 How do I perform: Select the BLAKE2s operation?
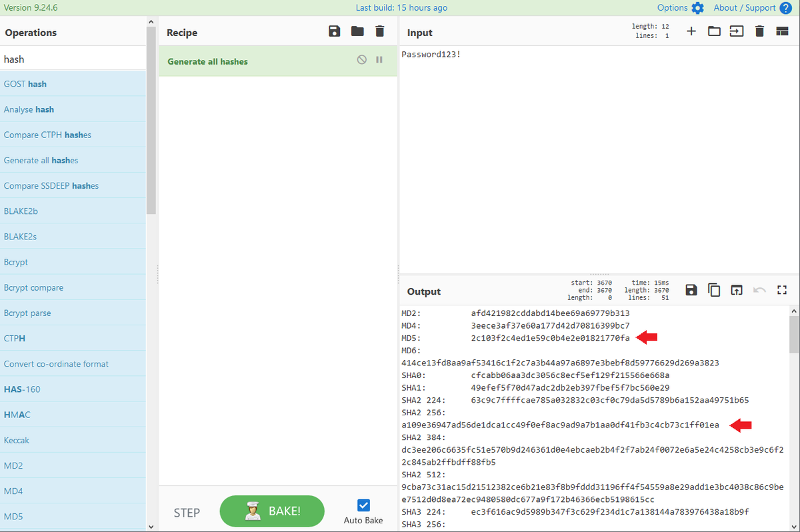pos(73,237)
